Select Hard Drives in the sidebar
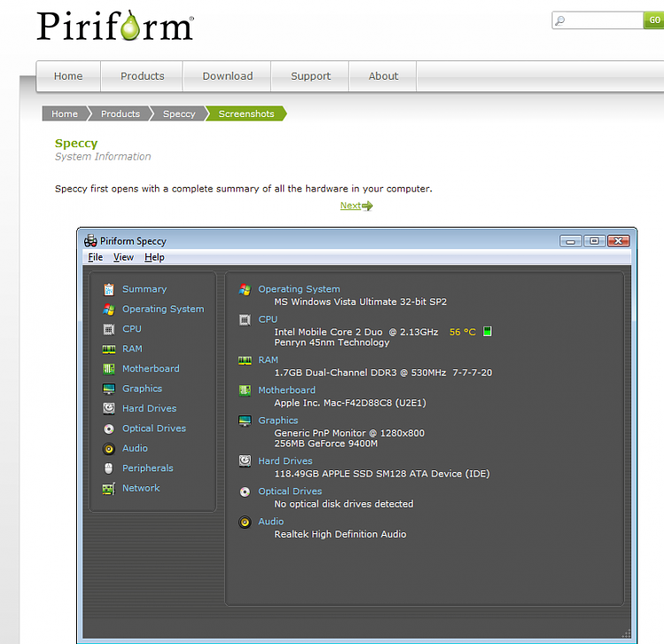This screenshot has width=664, height=644. pyautogui.click(x=150, y=408)
